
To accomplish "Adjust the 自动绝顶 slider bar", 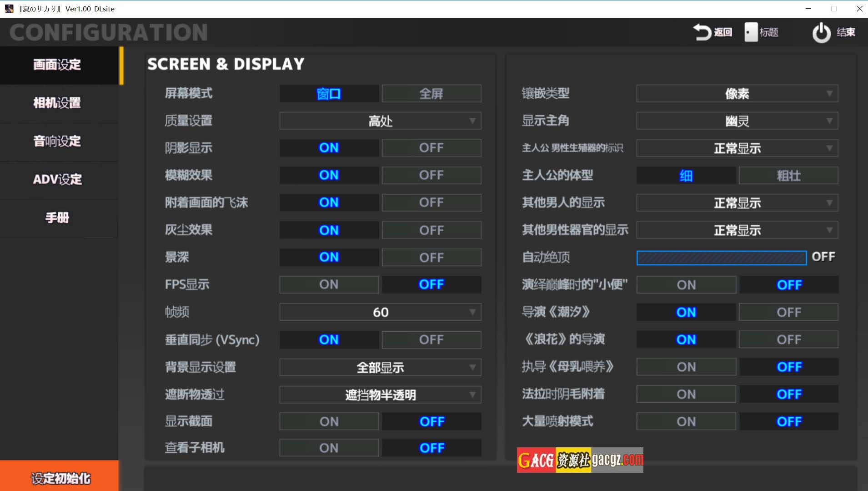I will (721, 258).
